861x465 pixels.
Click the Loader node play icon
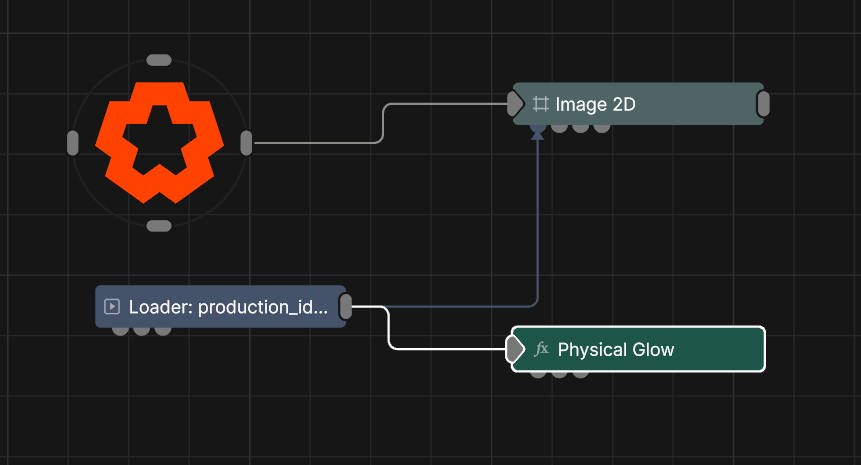point(112,307)
